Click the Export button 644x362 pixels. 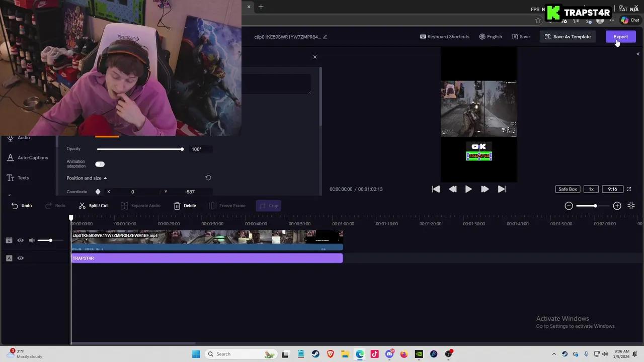620,37
